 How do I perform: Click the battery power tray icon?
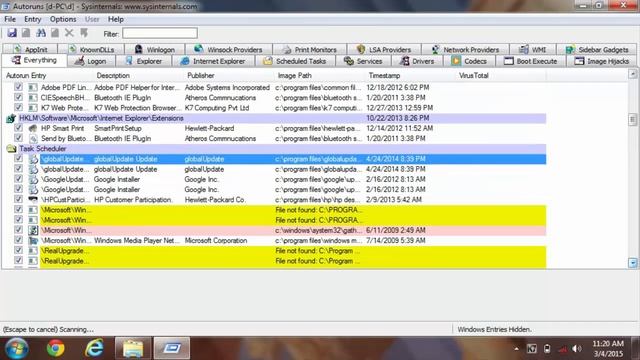(547, 349)
